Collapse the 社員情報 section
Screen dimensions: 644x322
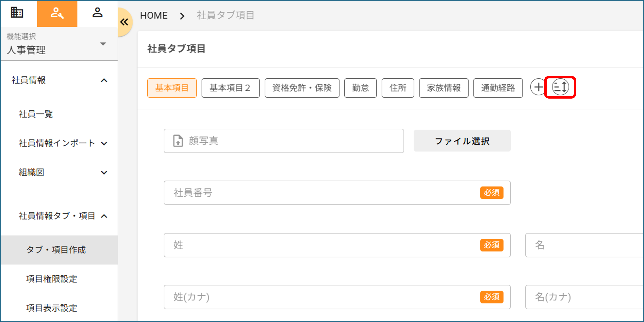pyautogui.click(x=104, y=80)
